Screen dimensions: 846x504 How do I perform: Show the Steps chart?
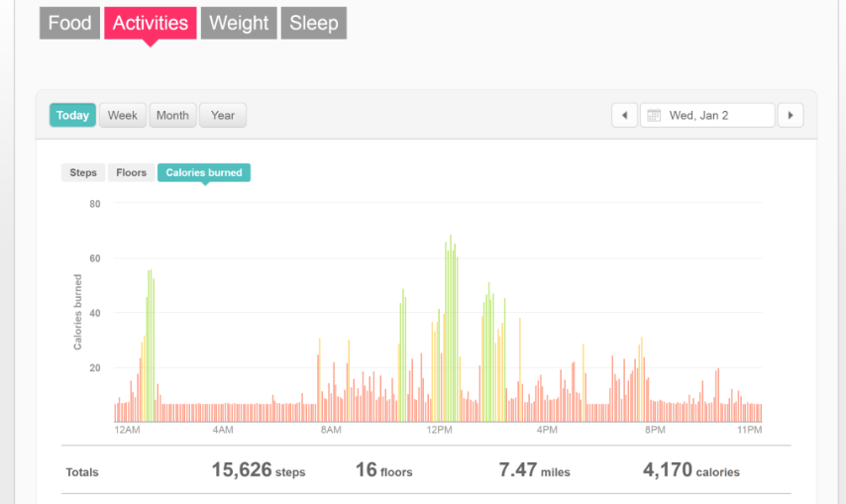click(83, 172)
